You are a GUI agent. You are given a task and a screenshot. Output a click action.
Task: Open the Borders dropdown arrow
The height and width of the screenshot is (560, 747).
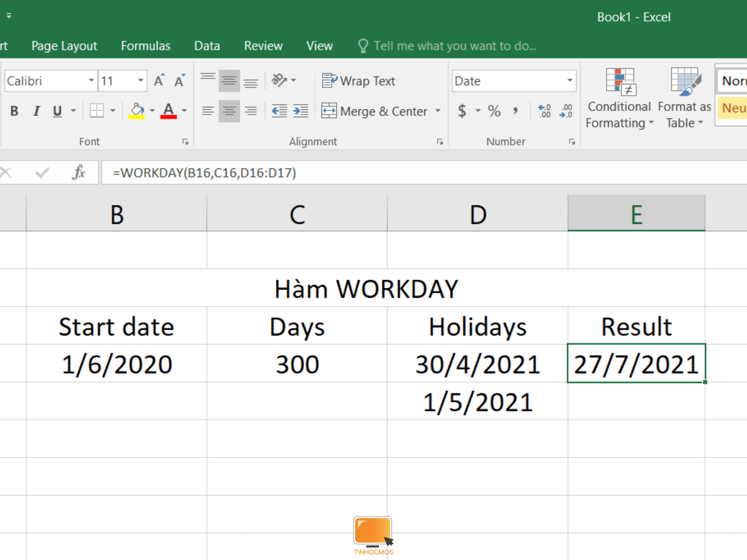(113, 111)
